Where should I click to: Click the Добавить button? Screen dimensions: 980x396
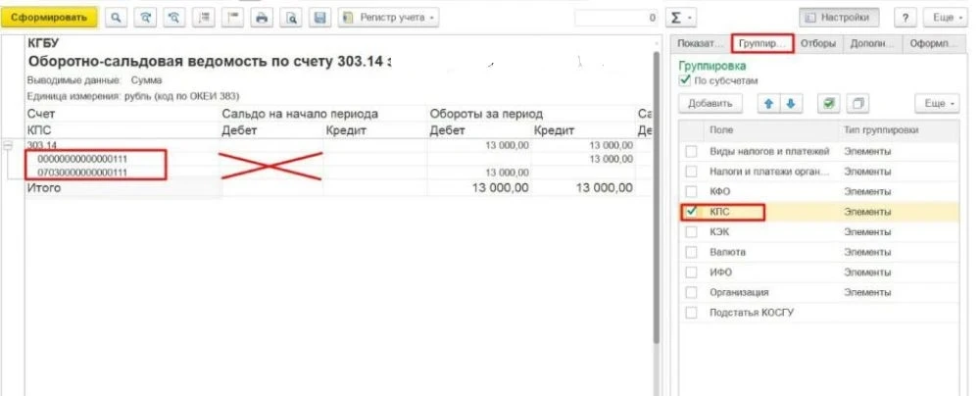pyautogui.click(x=710, y=104)
